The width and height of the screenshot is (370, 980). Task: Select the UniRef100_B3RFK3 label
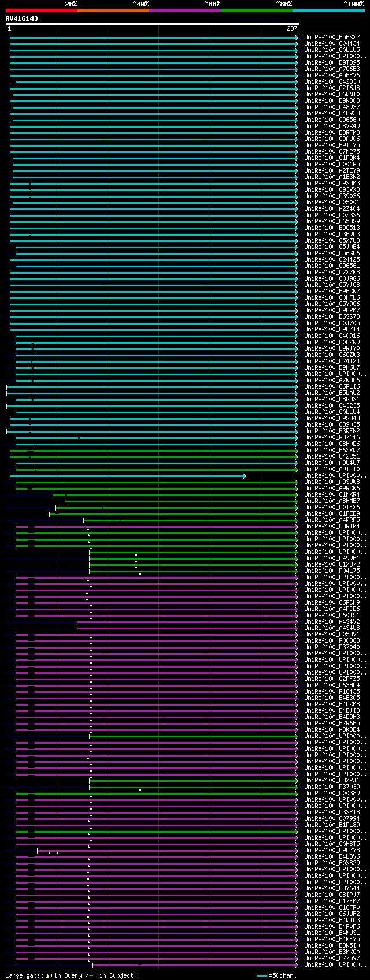tap(332, 132)
